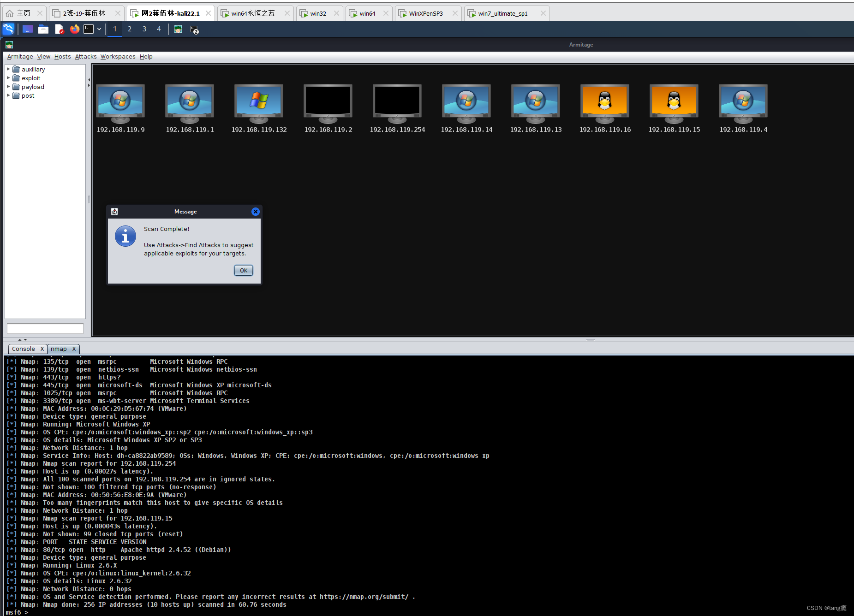Switch to the 主页 VM tab
Screen dimensions: 854x616
[x=24, y=13]
